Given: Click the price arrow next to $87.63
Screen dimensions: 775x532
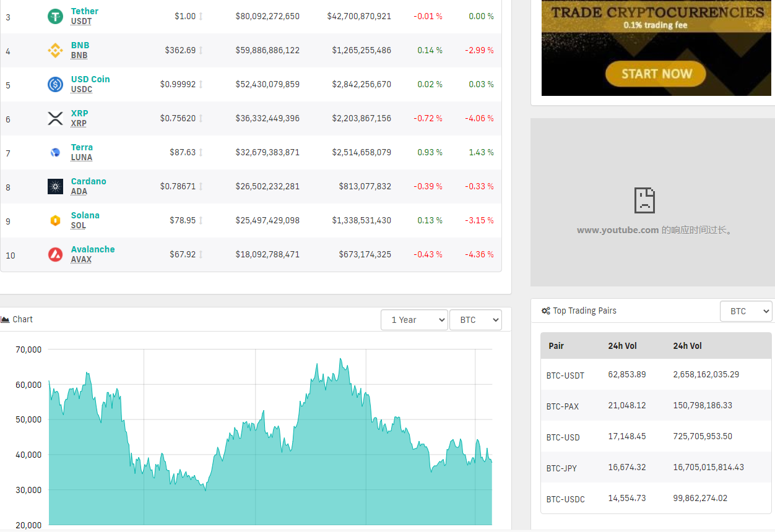Looking at the screenshot, I should (x=201, y=152).
